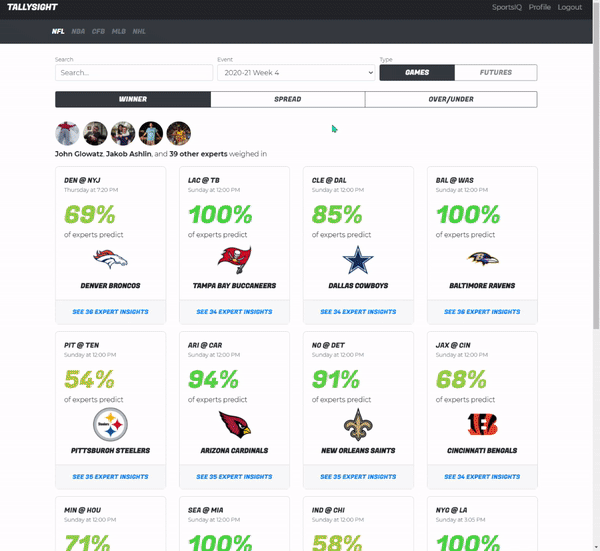Image resolution: width=600 pixels, height=551 pixels.
Task: Click the John Glowatz expert name
Action: pyautogui.click(x=79, y=154)
